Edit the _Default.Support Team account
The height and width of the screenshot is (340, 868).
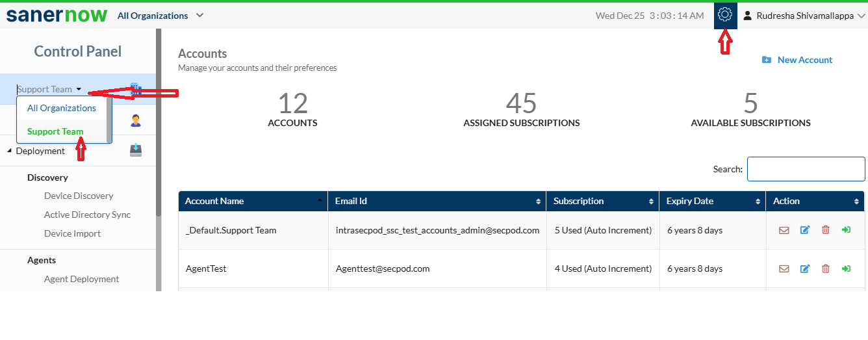[805, 230]
